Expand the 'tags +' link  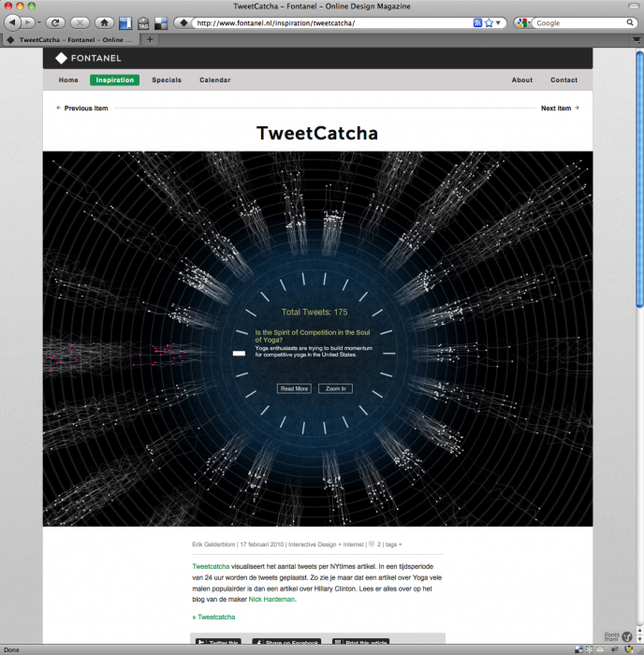point(393,545)
